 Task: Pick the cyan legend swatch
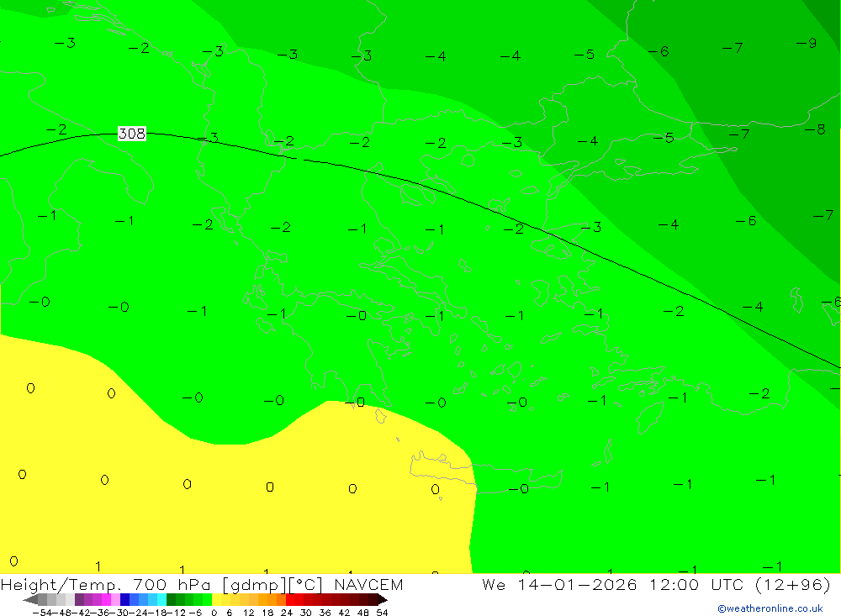pyautogui.click(x=161, y=599)
